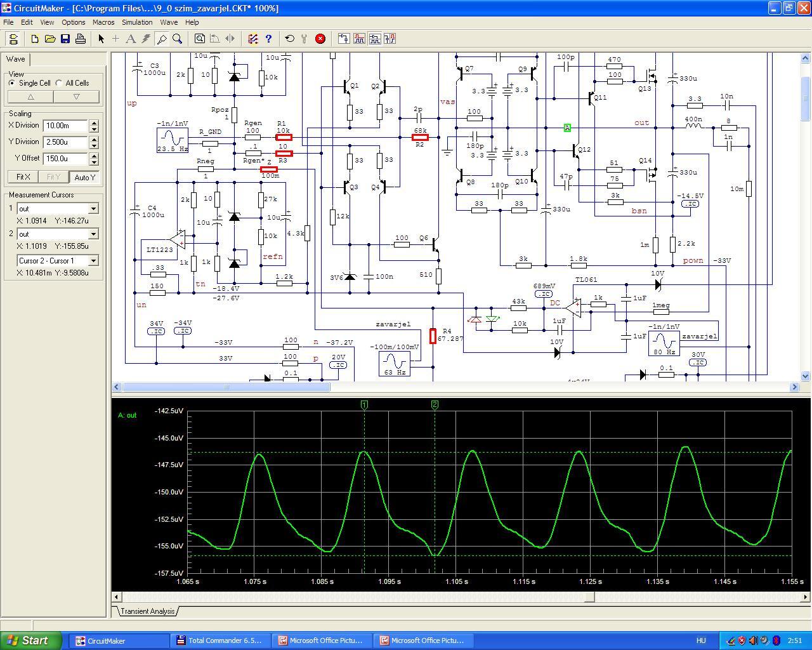
Task: Click the Start button on taskbar
Action: point(31,640)
